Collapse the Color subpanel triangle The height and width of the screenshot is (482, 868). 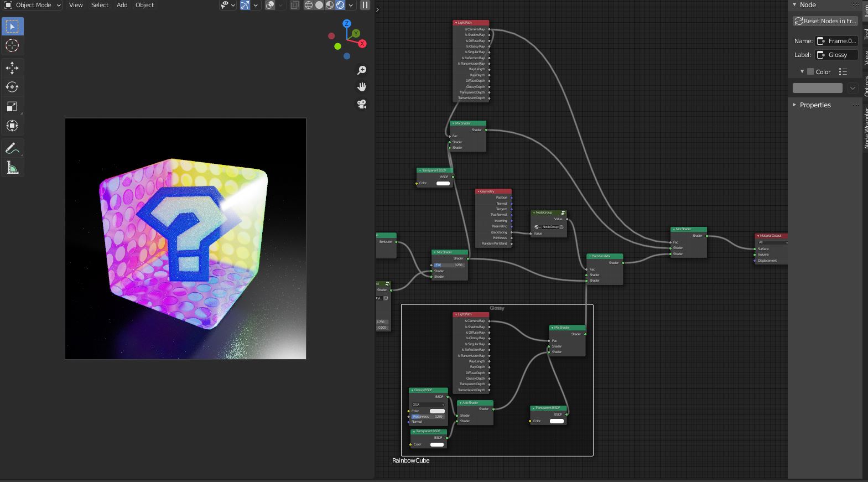click(x=802, y=71)
